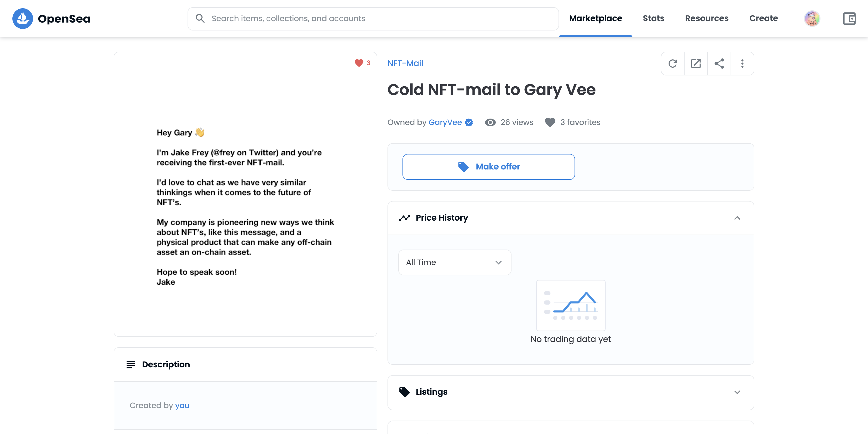Open your wallet panel icon
This screenshot has width=868, height=434.
point(849,19)
